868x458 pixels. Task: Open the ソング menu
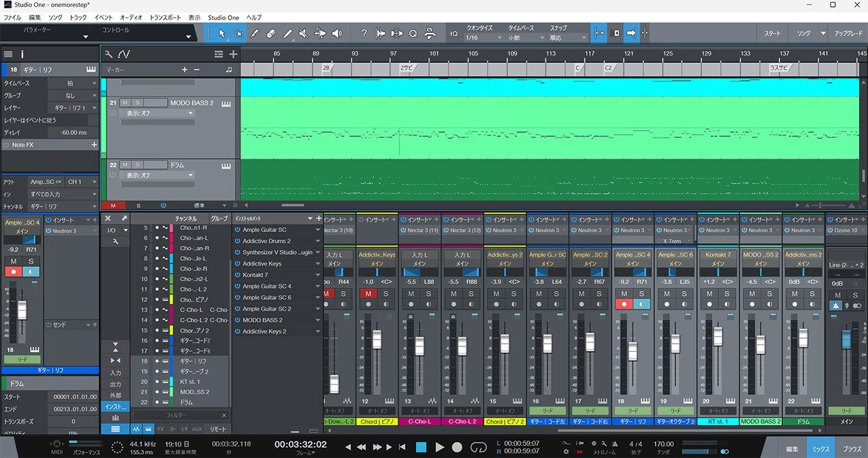click(x=55, y=17)
